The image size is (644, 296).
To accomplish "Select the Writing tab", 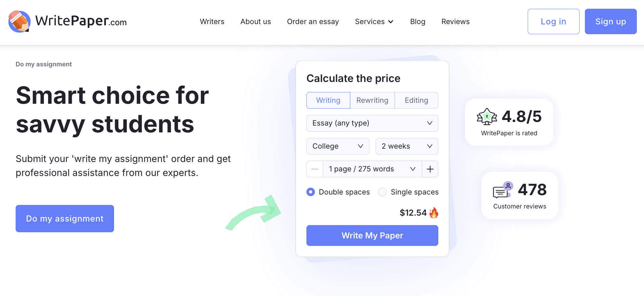I will [328, 100].
